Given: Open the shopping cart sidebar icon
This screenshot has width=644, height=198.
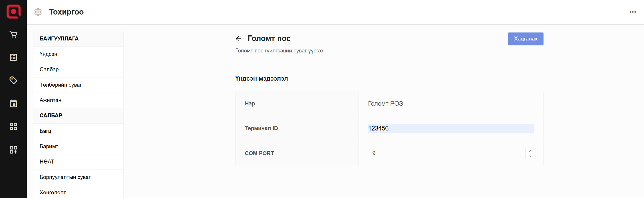Looking at the screenshot, I should coord(13,34).
